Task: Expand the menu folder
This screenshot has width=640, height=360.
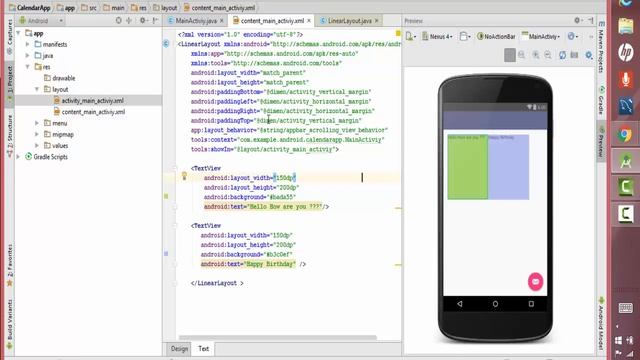Action: click(37, 123)
